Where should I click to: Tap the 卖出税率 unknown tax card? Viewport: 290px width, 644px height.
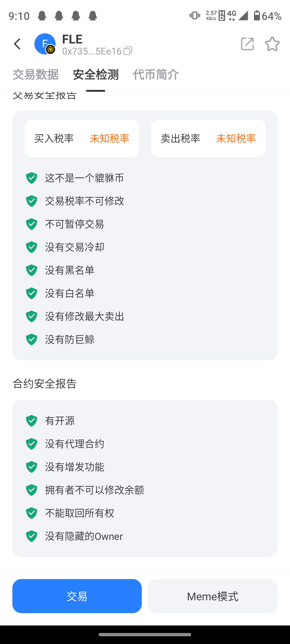point(208,138)
